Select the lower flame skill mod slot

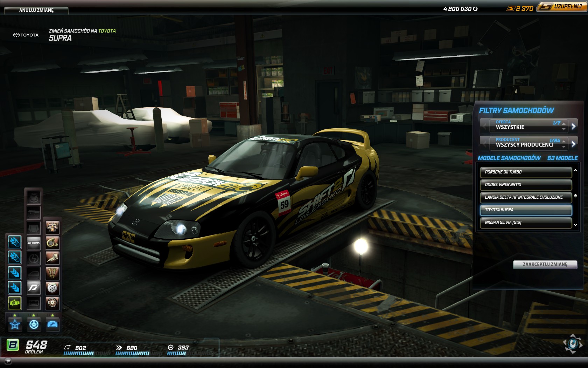click(15, 257)
